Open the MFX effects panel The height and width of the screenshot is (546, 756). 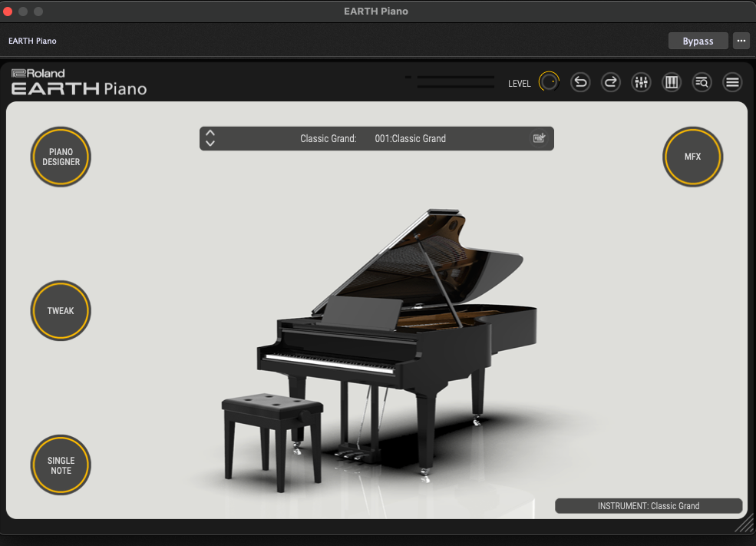coord(693,157)
